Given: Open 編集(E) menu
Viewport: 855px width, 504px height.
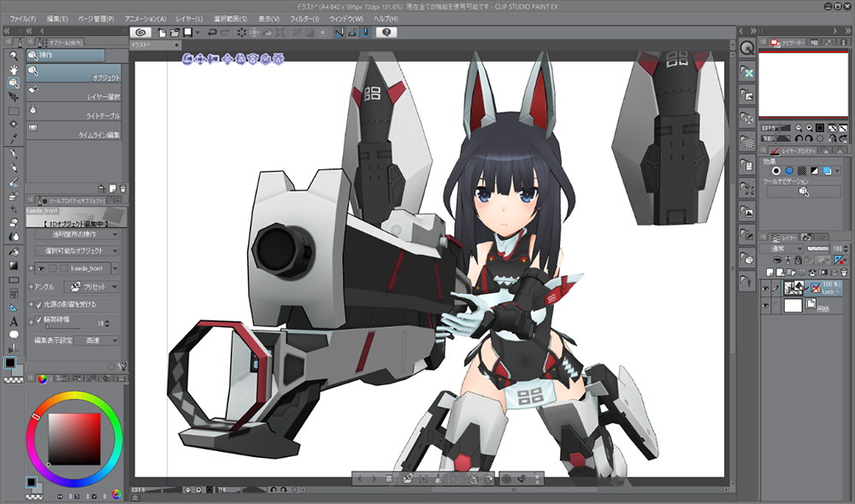Looking at the screenshot, I should [x=57, y=19].
